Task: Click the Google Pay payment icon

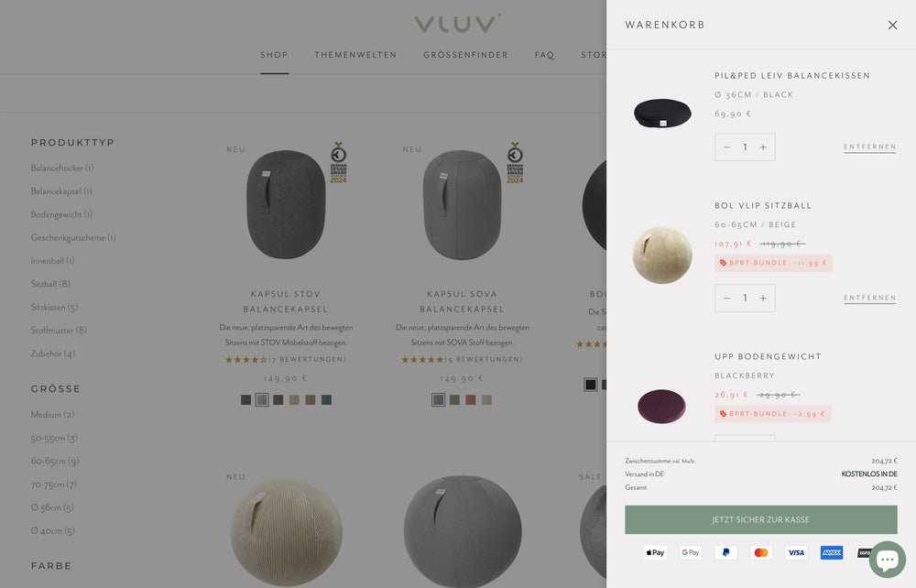Action: pyautogui.click(x=691, y=552)
